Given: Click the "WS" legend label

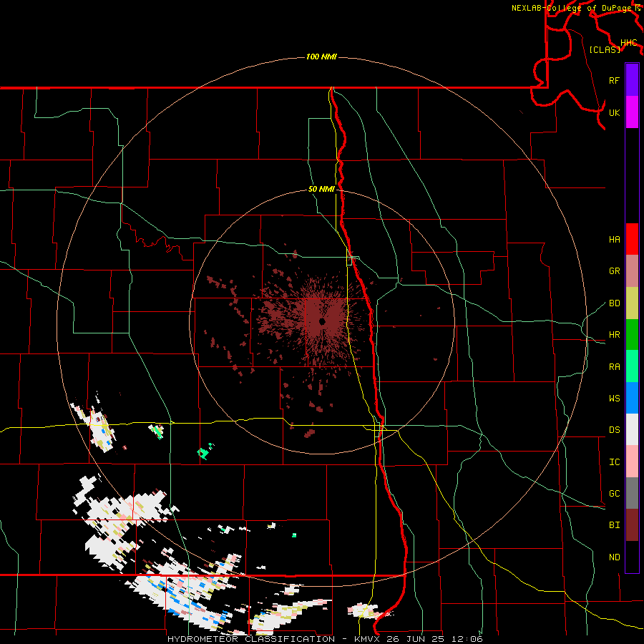Looking at the screenshot, I should point(614,398).
